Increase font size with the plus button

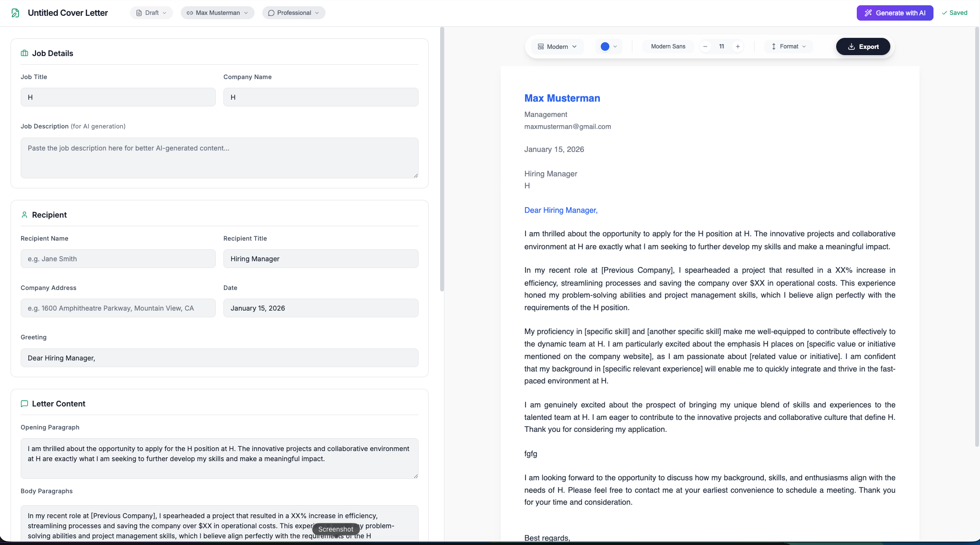pos(738,46)
